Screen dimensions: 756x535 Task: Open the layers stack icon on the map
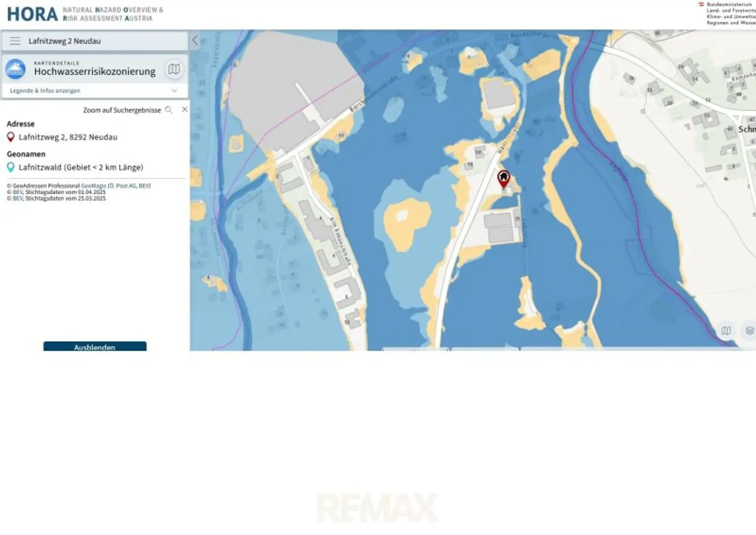coord(749,331)
